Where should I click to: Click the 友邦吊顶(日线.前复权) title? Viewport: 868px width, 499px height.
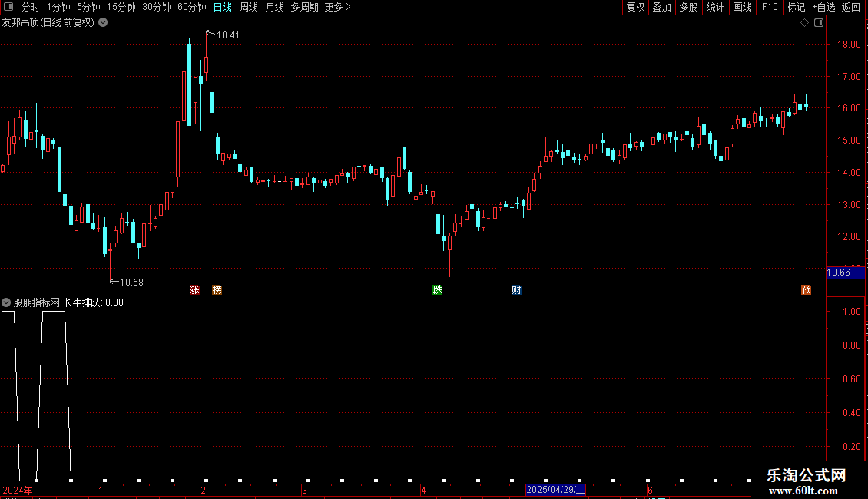pos(48,23)
